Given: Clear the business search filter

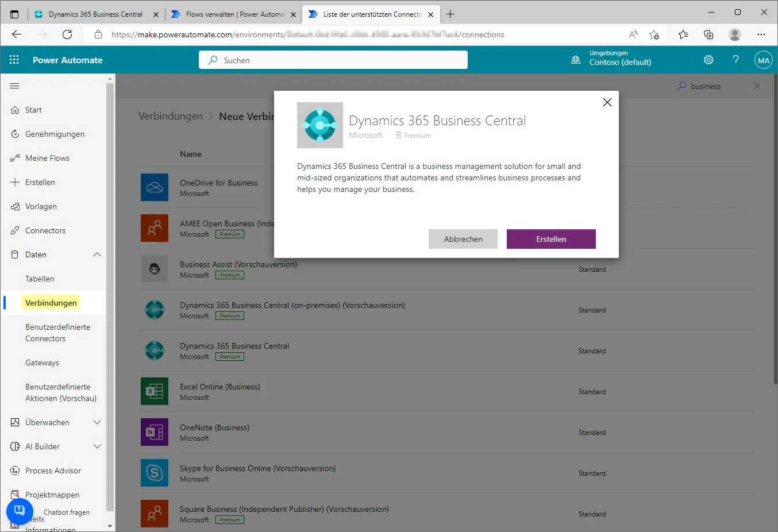Looking at the screenshot, I should pos(757,86).
